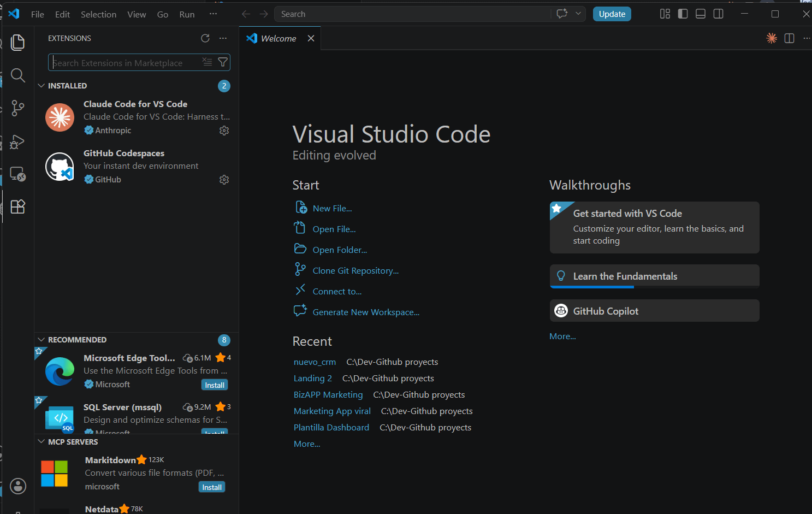Viewport: 812px width, 514px height.
Task: Collapse the MCP SERVERS section
Action: coord(41,441)
